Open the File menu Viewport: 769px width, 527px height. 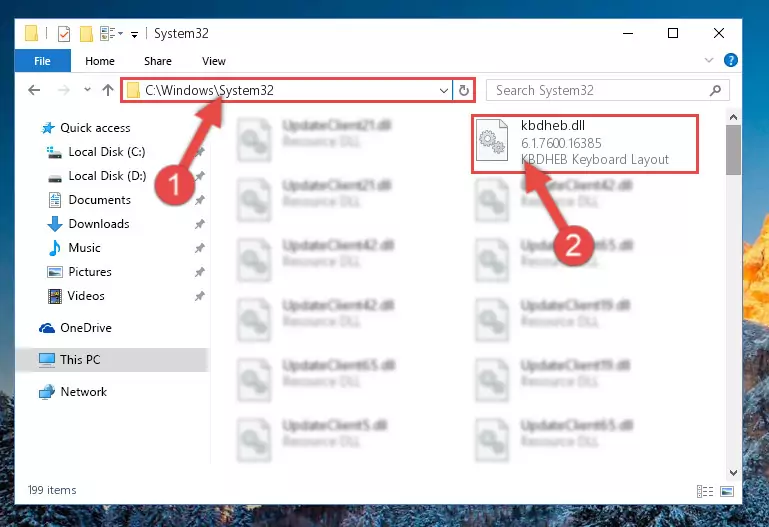point(42,61)
